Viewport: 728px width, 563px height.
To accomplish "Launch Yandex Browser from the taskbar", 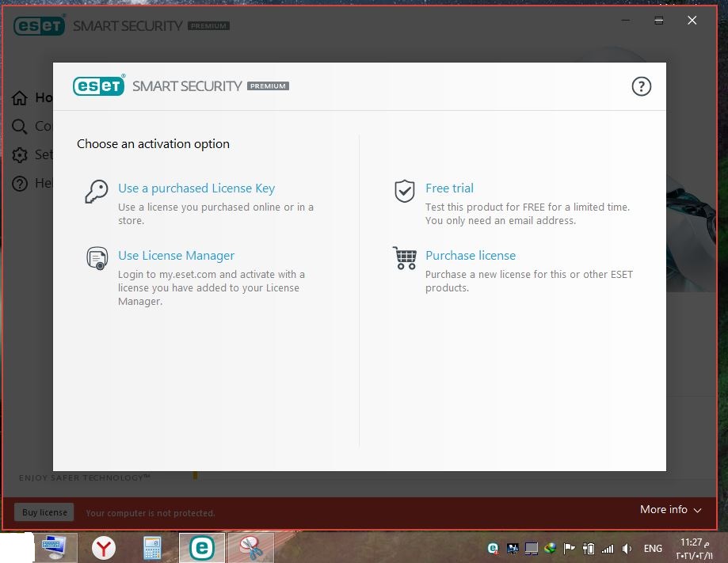I will tap(103, 548).
